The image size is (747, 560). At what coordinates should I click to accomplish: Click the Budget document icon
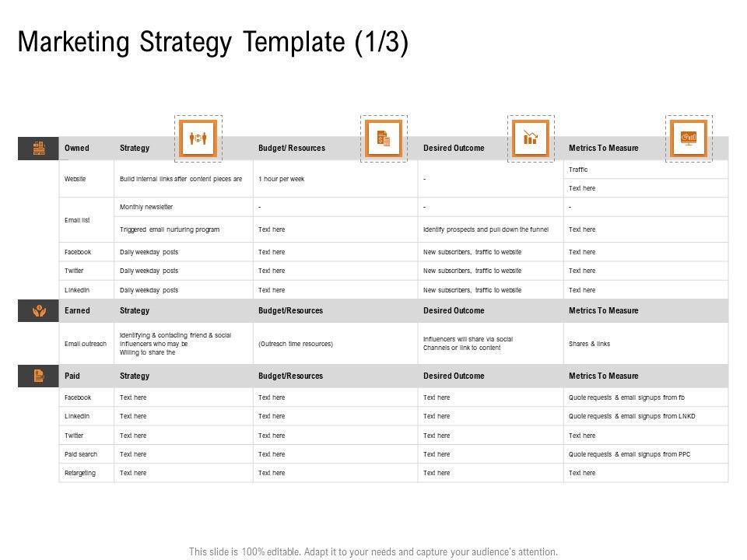pos(384,138)
